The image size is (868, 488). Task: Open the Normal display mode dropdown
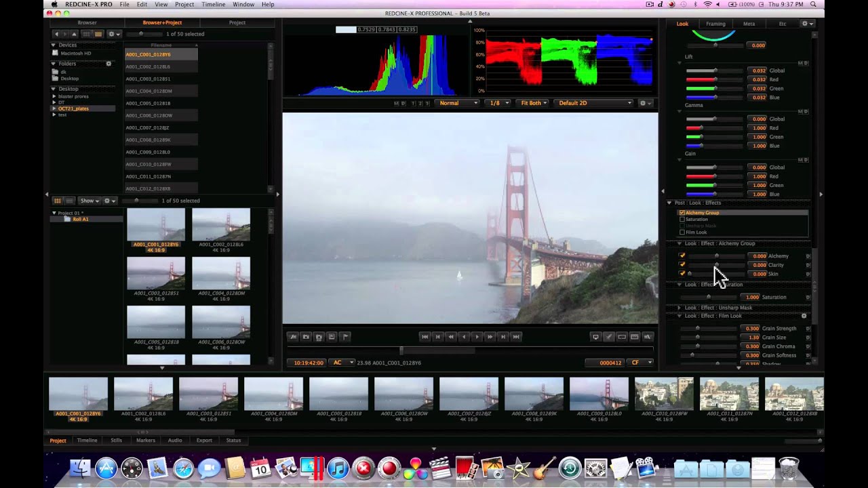point(456,103)
